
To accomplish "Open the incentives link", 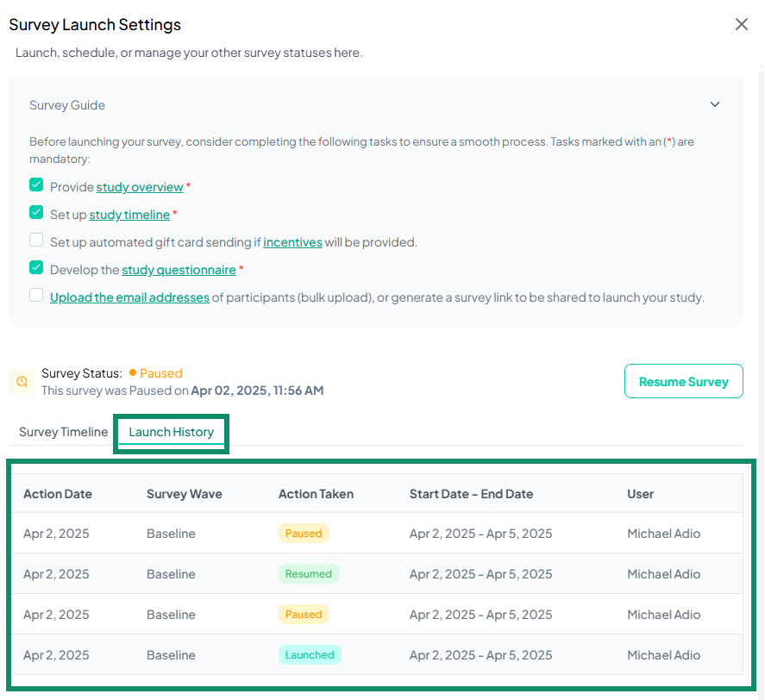I will (292, 241).
